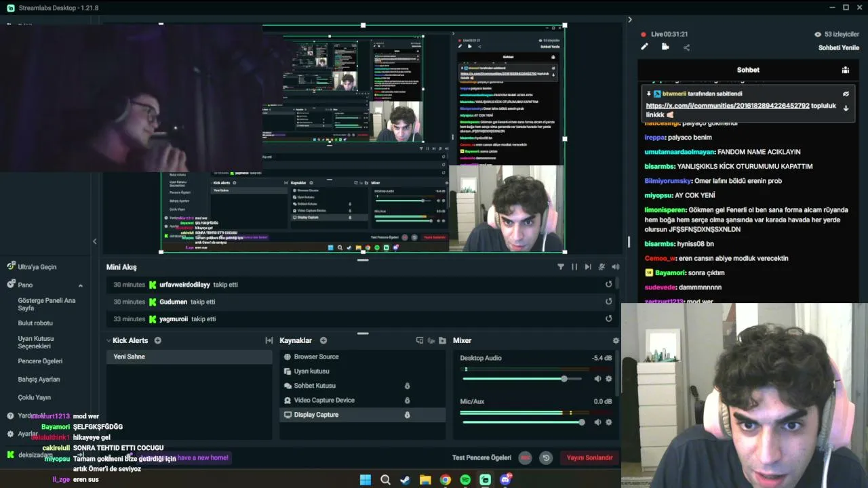Open the audio source icon in Kaynaklar header
Screen dimensions: 868x488
tap(431, 340)
